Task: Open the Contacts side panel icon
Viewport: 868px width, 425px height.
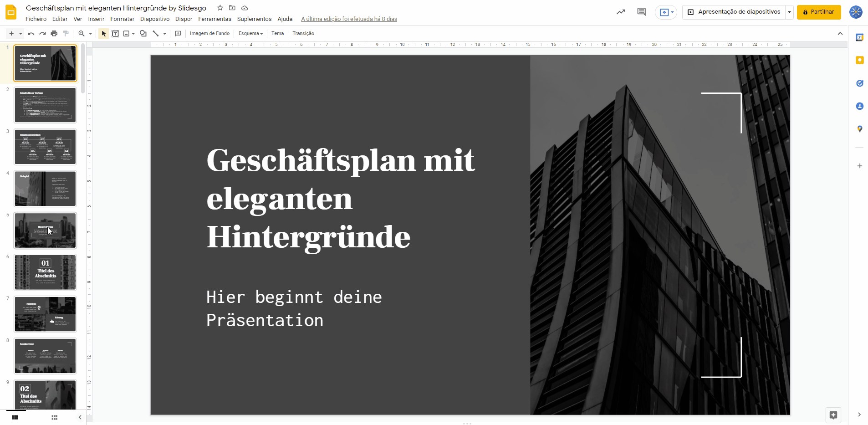Action: point(859,106)
